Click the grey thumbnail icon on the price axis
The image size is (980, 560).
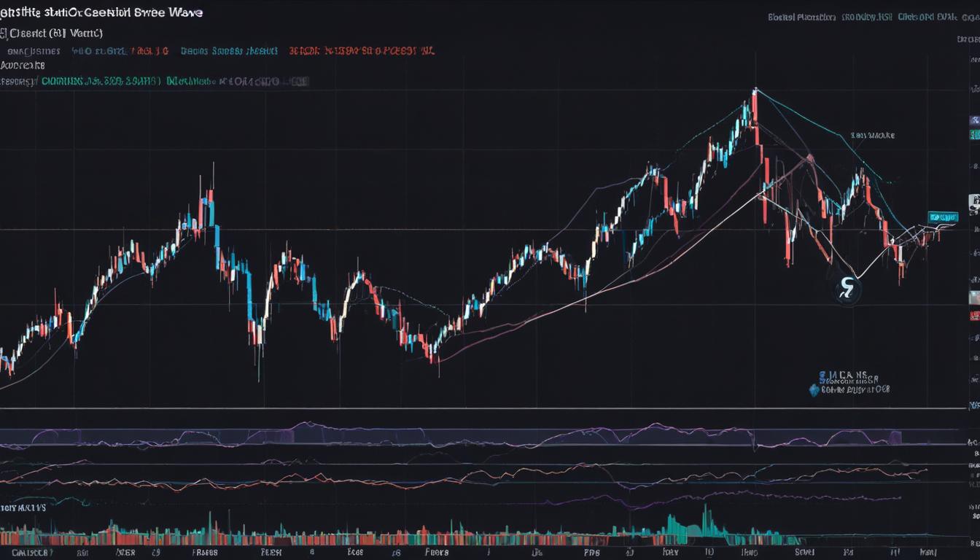click(x=973, y=297)
